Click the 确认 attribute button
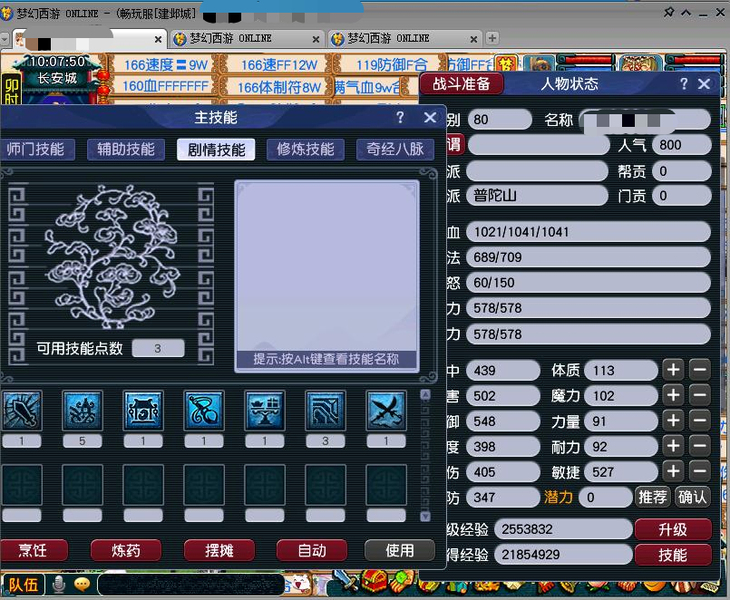 click(x=692, y=497)
